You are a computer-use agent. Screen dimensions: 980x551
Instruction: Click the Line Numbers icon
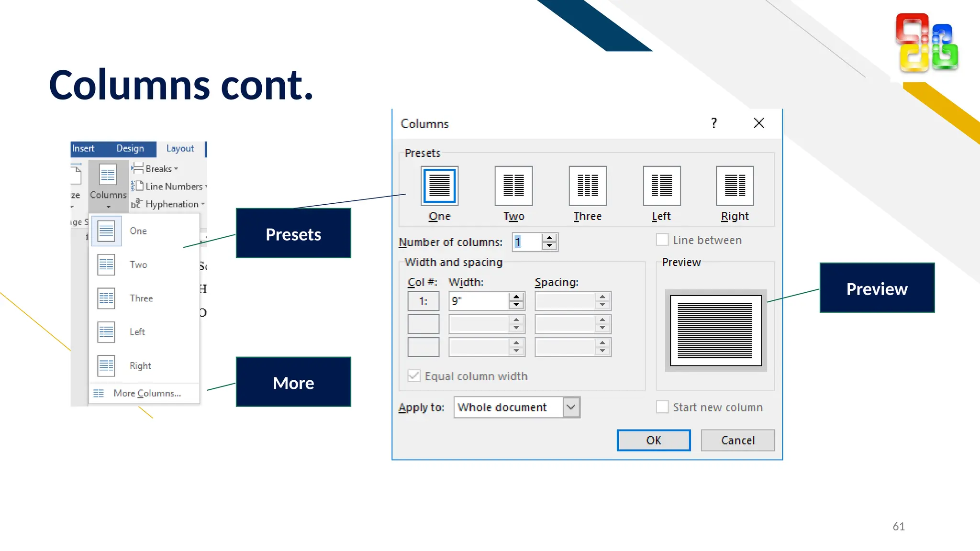[137, 186]
